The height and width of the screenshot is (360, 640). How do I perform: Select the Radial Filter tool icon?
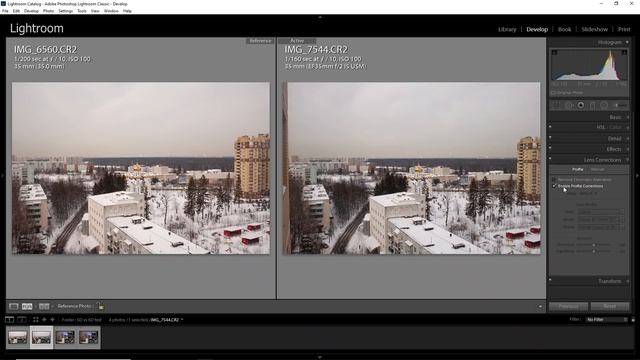click(x=604, y=105)
